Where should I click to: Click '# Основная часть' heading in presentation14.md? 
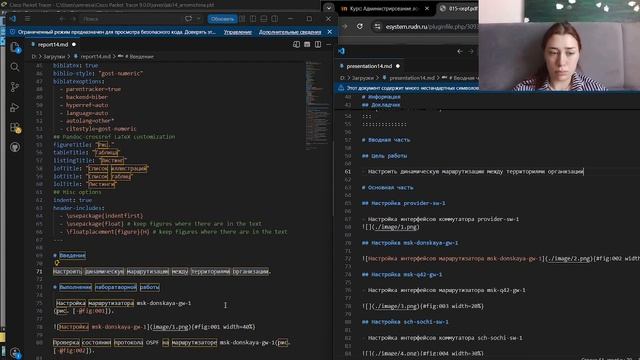coord(388,188)
